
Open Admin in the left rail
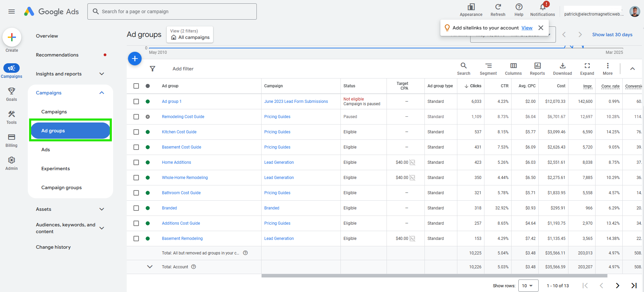point(12,163)
